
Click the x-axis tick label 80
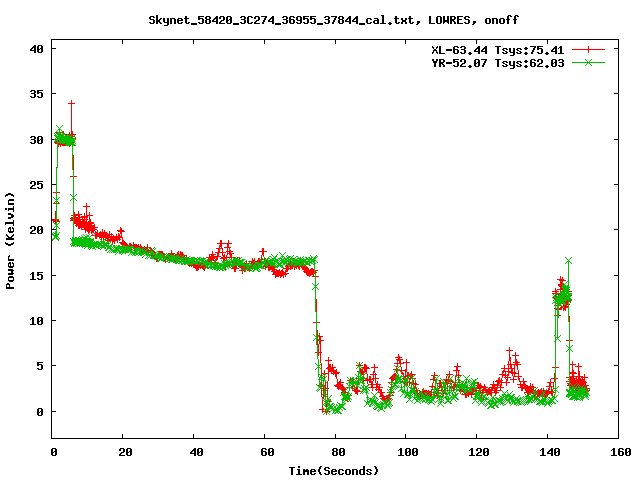338,452
